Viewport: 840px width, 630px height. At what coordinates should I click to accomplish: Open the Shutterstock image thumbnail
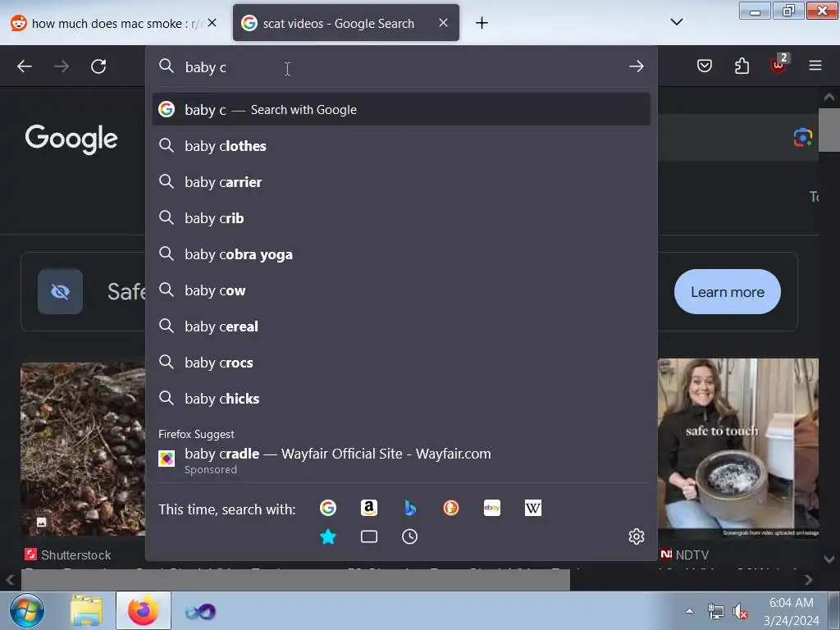tap(83, 449)
